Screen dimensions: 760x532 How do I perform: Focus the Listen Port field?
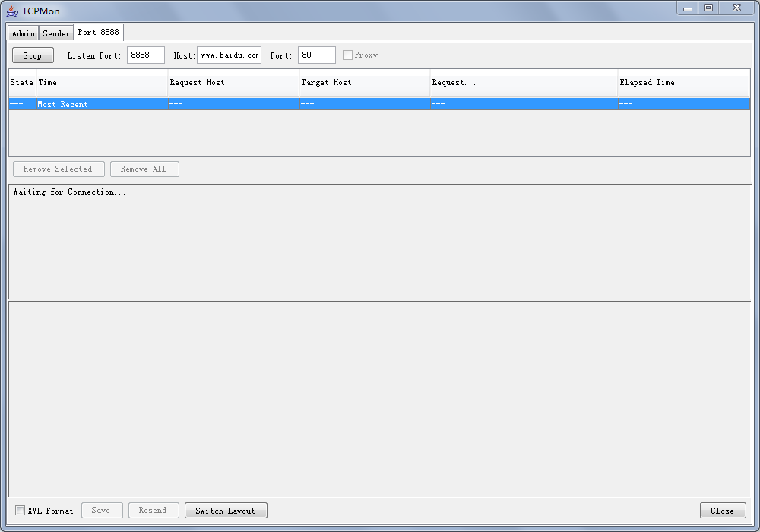pos(146,55)
